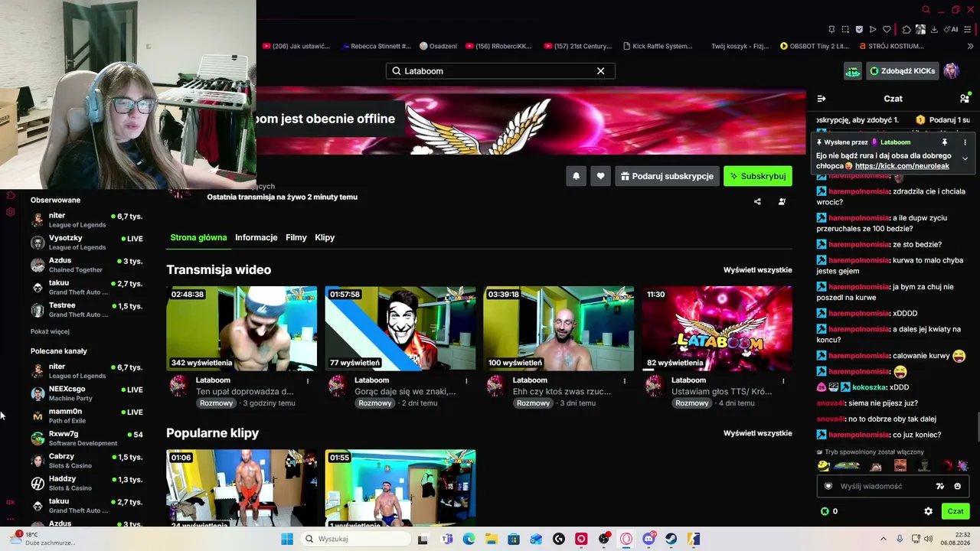Click the browser shield privacy icon
The width and height of the screenshot is (980, 551).
pyautogui.click(x=859, y=30)
